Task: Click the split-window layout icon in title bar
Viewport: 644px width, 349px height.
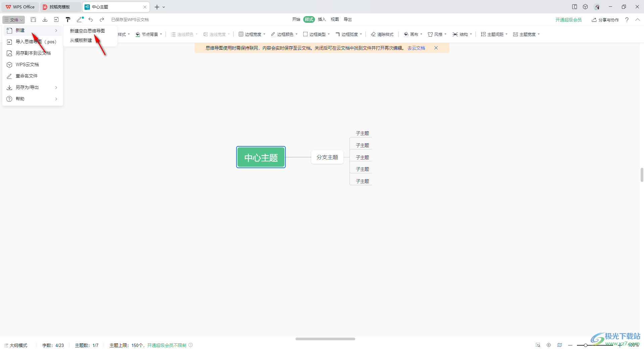Action: 575,7
